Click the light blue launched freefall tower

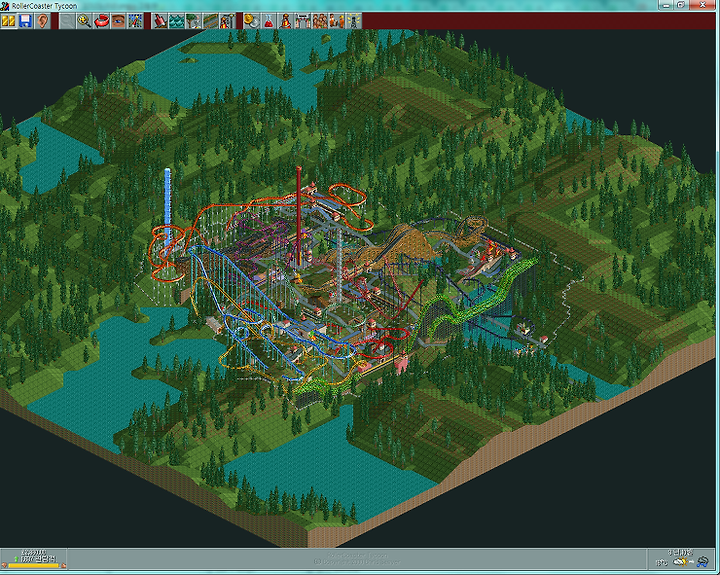pos(168,207)
